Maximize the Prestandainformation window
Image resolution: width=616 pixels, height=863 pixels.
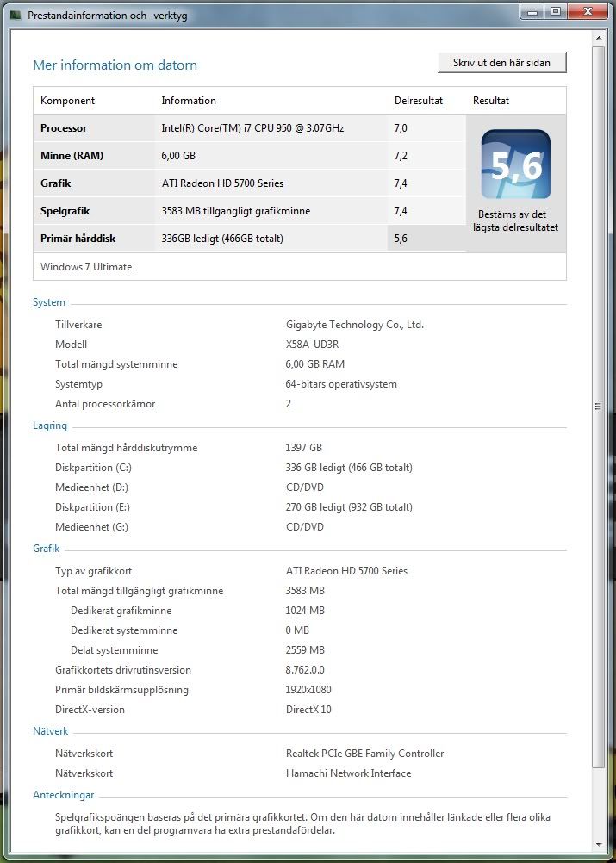(556, 11)
